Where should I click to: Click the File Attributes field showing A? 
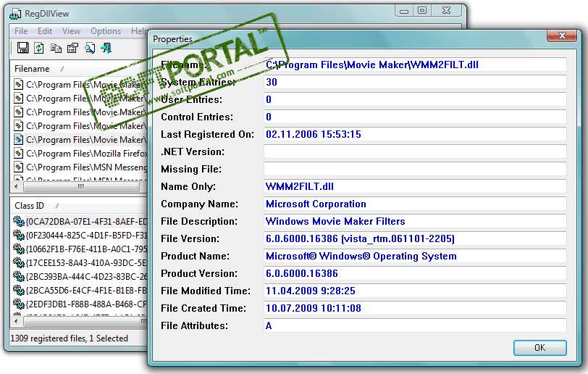coord(415,325)
